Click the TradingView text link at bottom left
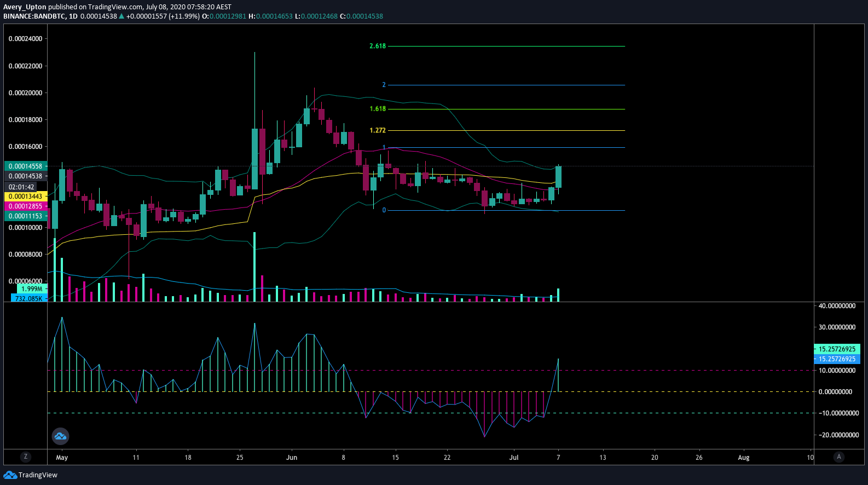 click(38, 475)
